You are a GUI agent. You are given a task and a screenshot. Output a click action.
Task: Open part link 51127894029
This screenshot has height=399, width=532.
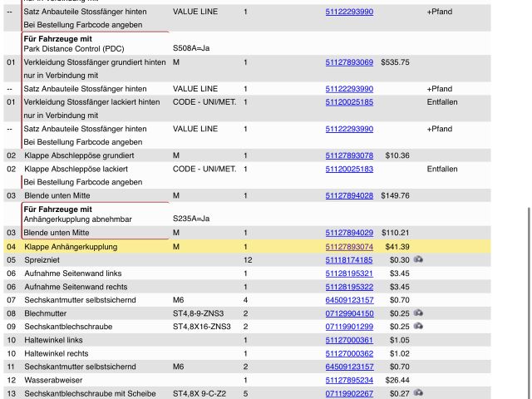(349, 233)
